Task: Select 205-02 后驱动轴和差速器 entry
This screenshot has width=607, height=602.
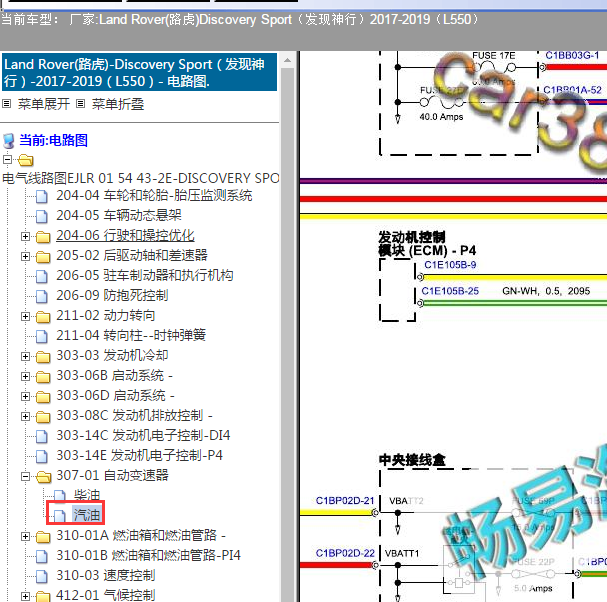Action: [x=132, y=256]
